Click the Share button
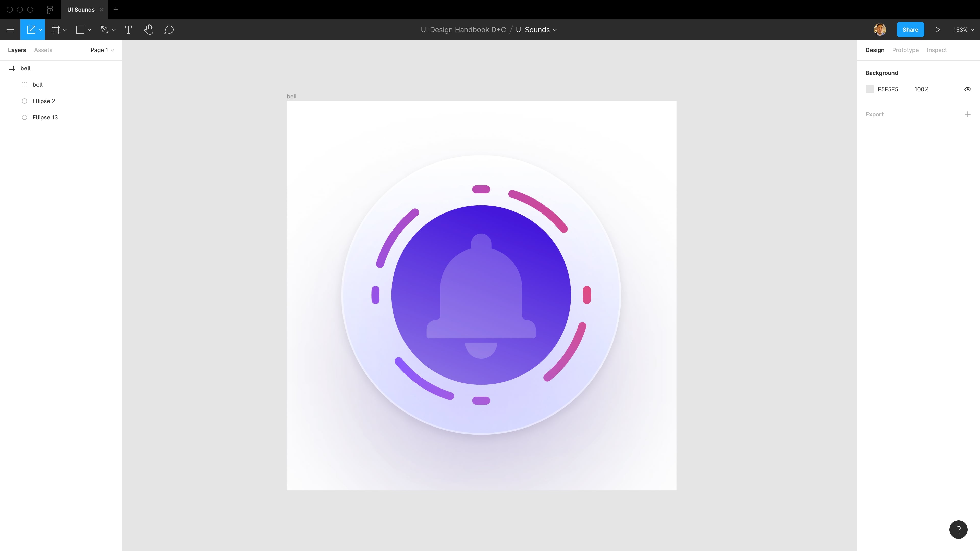The image size is (980, 551). point(910,29)
